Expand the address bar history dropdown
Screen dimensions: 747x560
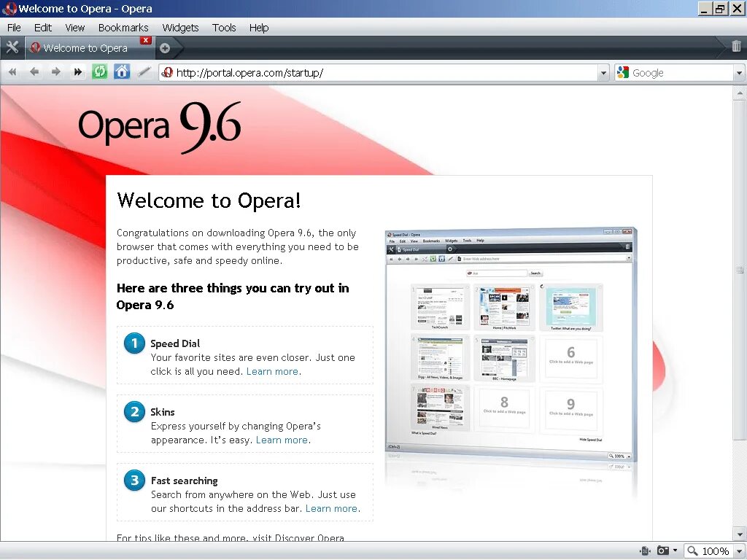[x=603, y=73]
